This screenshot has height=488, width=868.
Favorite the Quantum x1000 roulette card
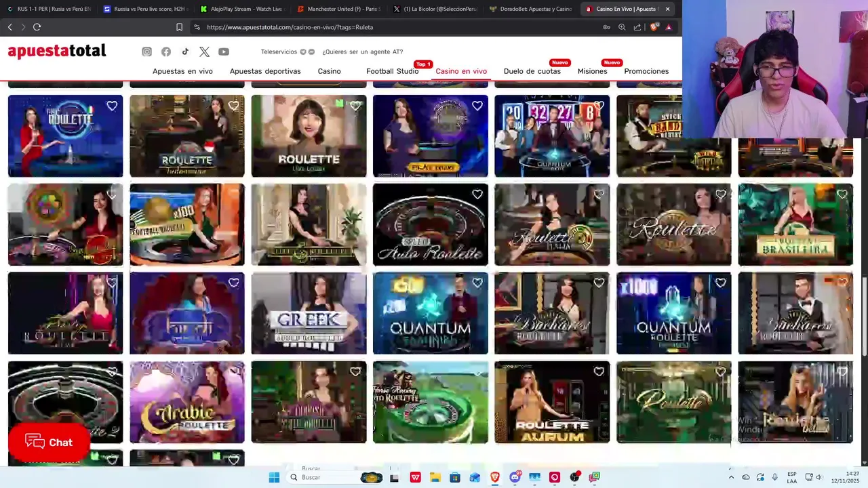[720, 283]
